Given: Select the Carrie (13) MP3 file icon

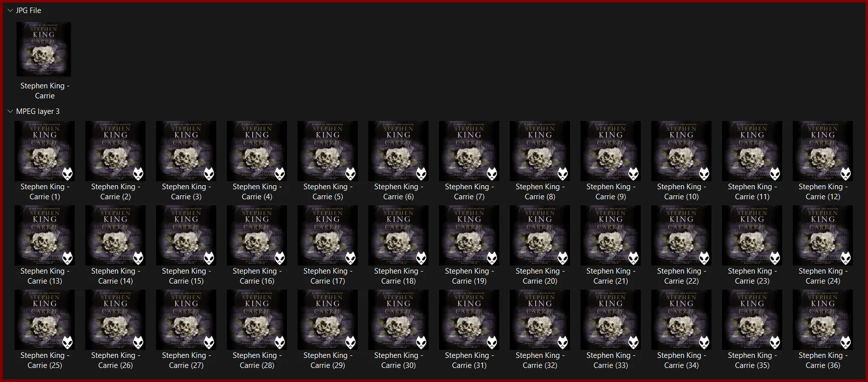Looking at the screenshot, I should 45,235.
